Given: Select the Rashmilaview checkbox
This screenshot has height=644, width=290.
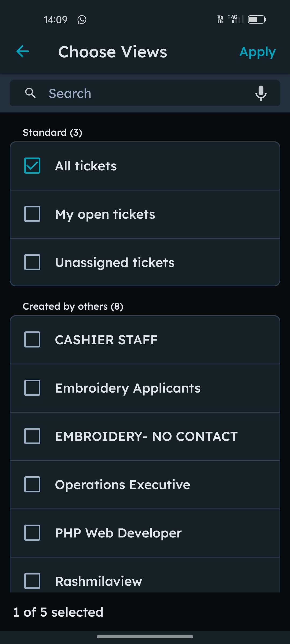Looking at the screenshot, I should (32, 581).
